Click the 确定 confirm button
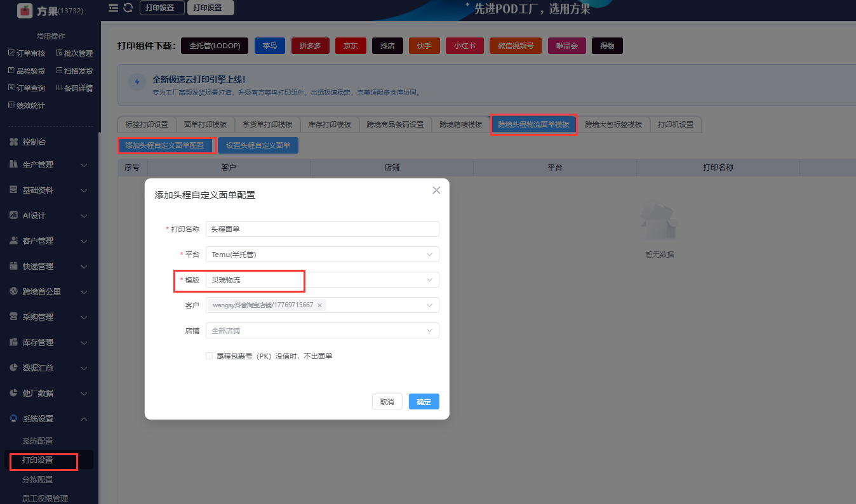 click(424, 402)
